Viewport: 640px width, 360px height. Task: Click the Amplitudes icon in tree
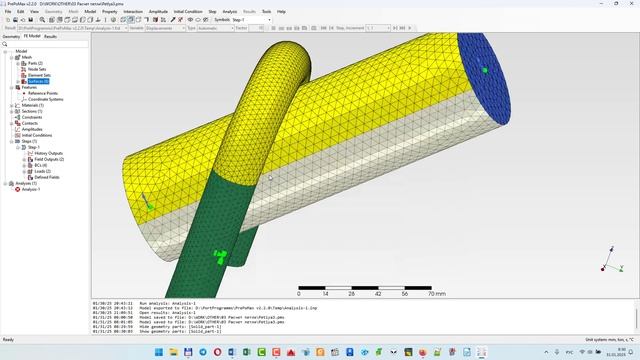(x=18, y=129)
